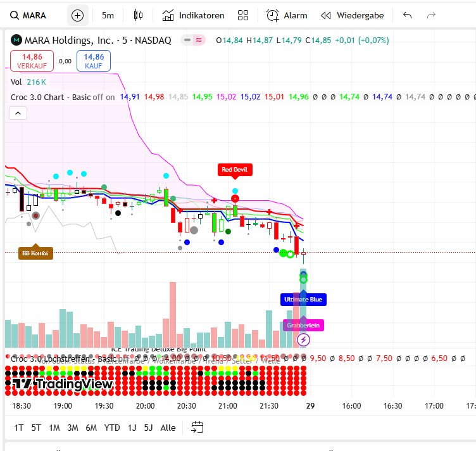Image resolution: width=476 pixels, height=451 pixels.
Task: Open the indicator templates grid icon
Action: click(242, 15)
